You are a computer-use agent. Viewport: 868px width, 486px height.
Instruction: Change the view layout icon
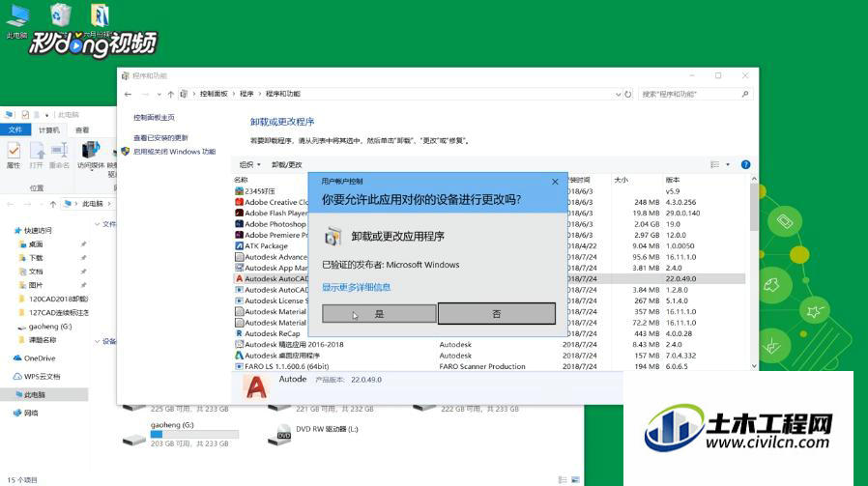click(x=714, y=164)
